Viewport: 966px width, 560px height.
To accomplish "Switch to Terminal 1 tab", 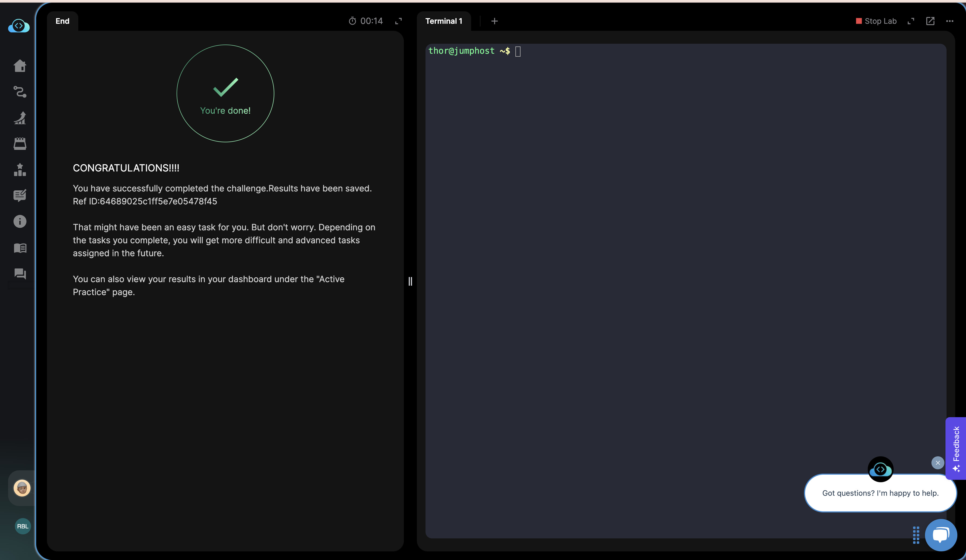I will click(x=444, y=21).
